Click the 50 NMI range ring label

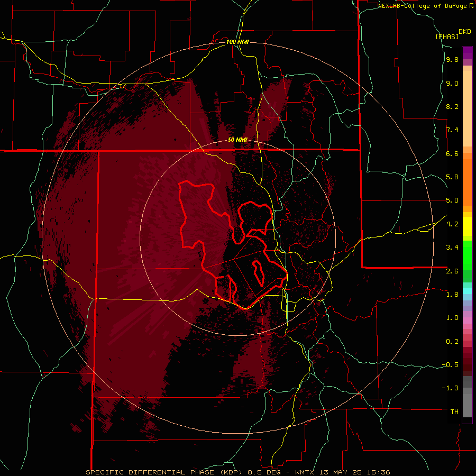click(237, 140)
